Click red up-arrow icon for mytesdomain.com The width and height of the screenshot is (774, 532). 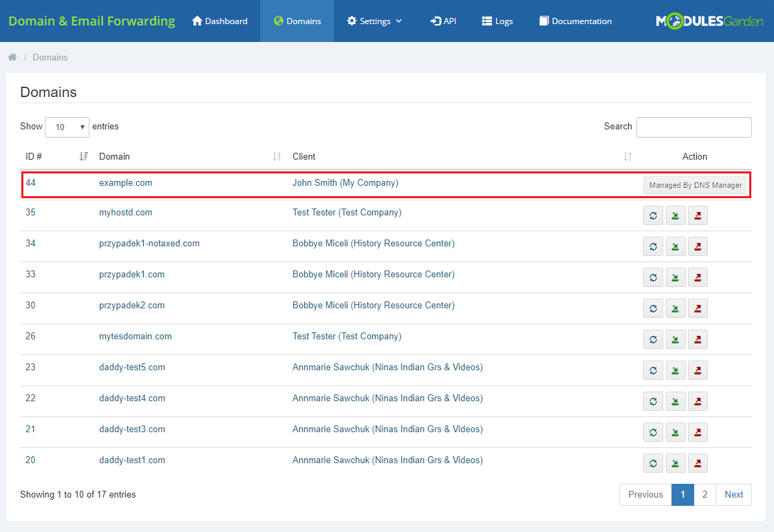[x=698, y=339]
